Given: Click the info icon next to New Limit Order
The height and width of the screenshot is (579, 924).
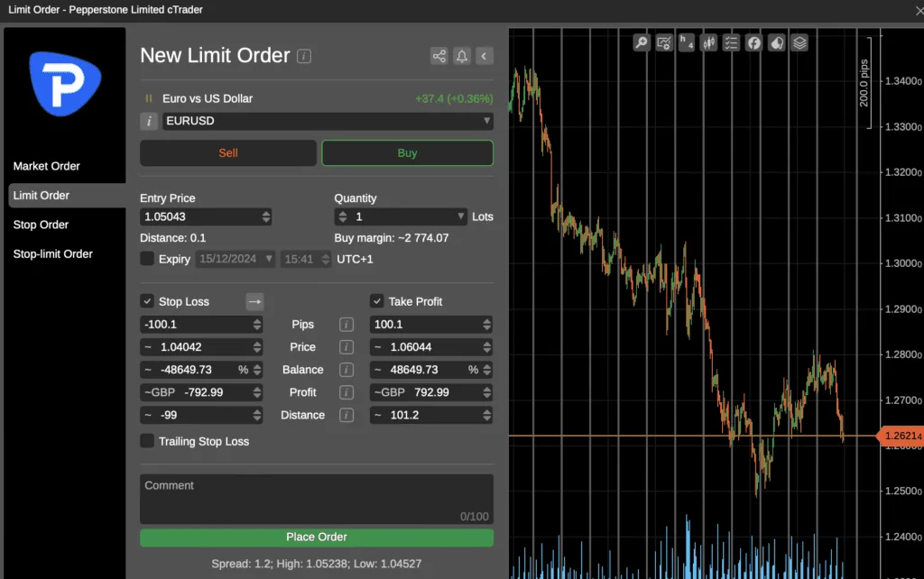Looking at the screenshot, I should (304, 56).
